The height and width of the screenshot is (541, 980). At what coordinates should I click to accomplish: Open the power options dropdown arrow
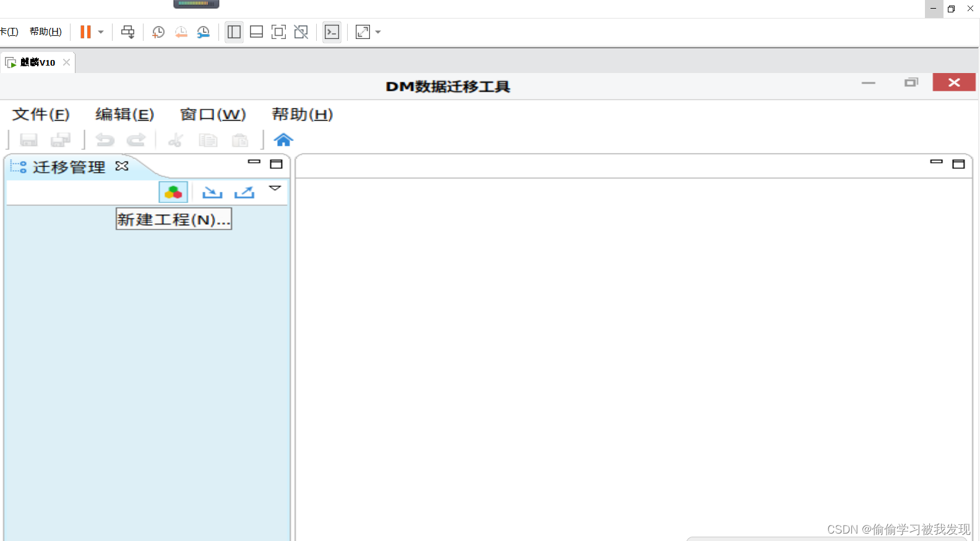point(101,32)
